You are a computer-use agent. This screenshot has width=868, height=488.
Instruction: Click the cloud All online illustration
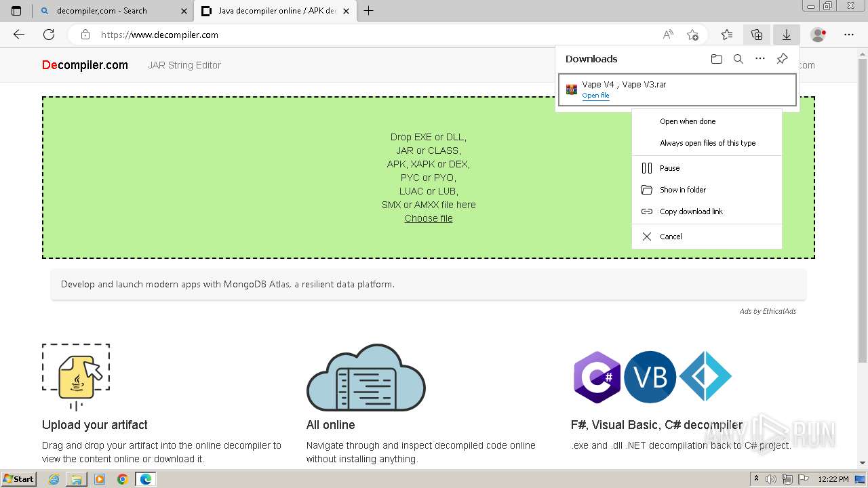[366, 377]
